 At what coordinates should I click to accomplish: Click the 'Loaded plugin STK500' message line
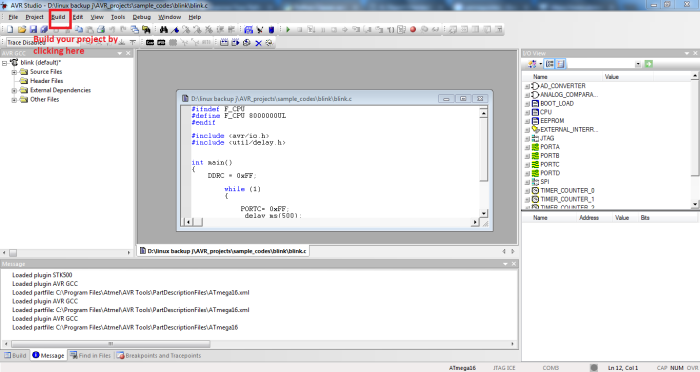tap(42, 275)
